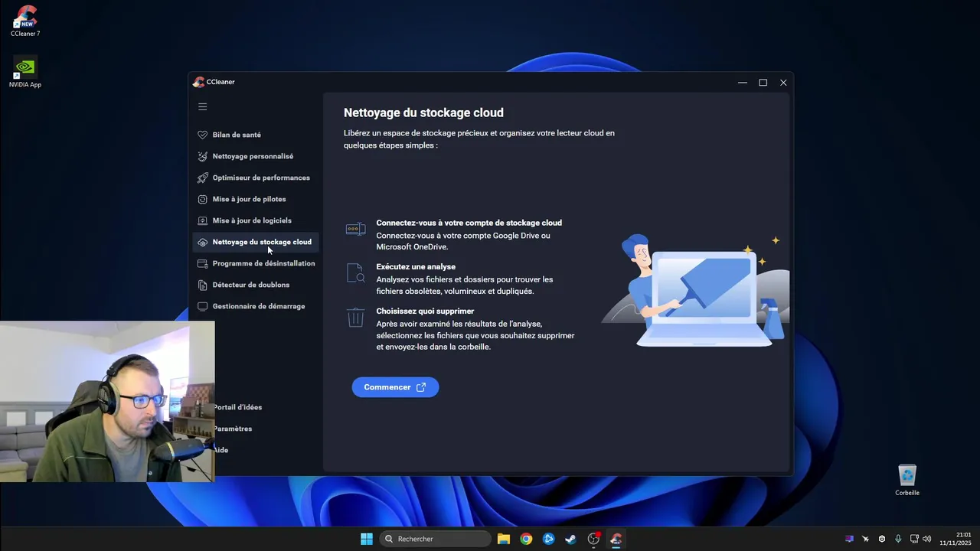Image resolution: width=980 pixels, height=551 pixels.
Task: Go to Détecteur de doublons section
Action: click(x=251, y=285)
